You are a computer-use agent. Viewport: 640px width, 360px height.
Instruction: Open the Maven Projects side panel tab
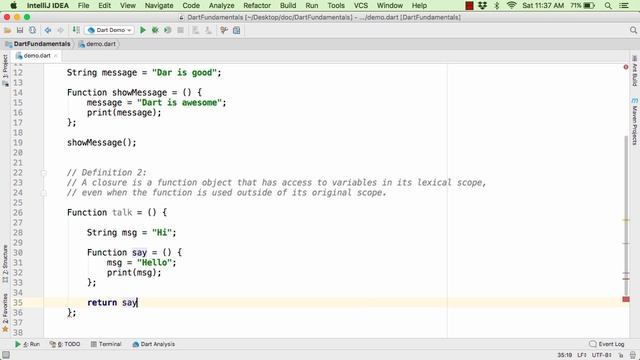click(635, 122)
